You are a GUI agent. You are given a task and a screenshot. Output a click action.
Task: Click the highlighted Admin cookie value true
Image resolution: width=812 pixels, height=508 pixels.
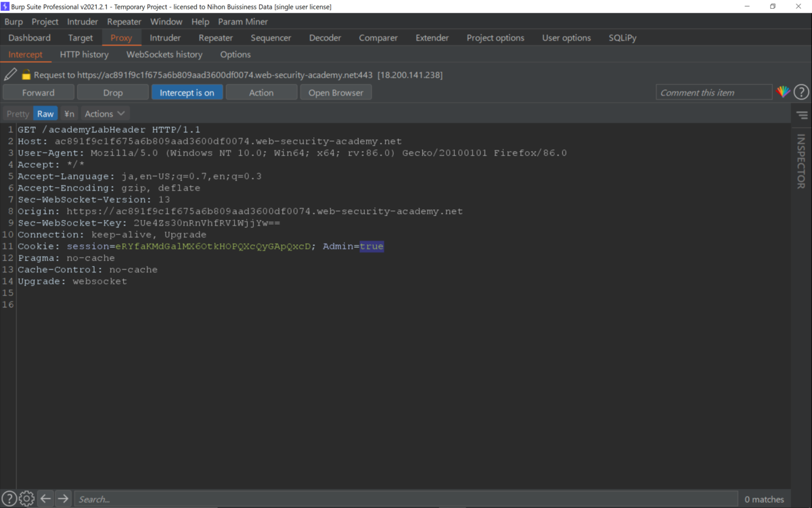tap(371, 246)
